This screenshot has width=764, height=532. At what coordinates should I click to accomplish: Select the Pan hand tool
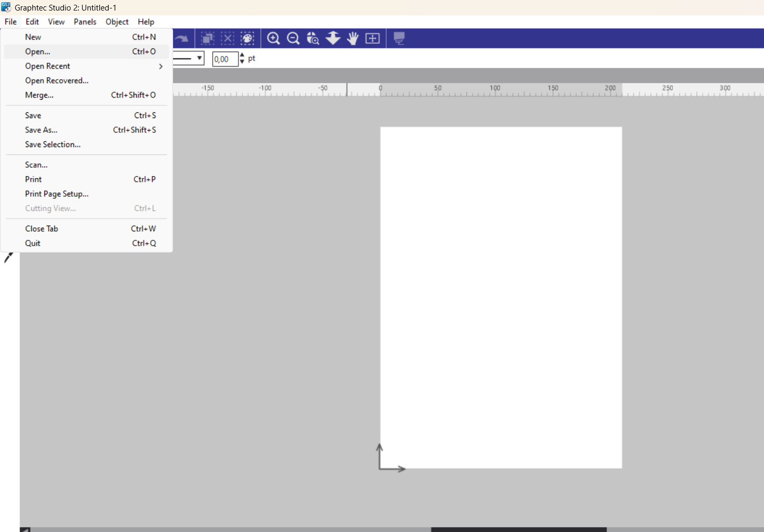coord(352,38)
